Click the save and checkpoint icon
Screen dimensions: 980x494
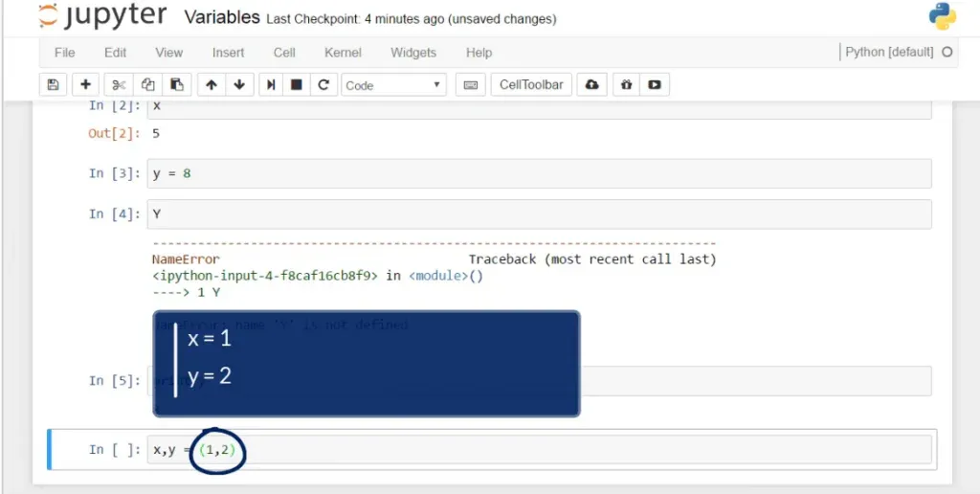pyautogui.click(x=53, y=85)
